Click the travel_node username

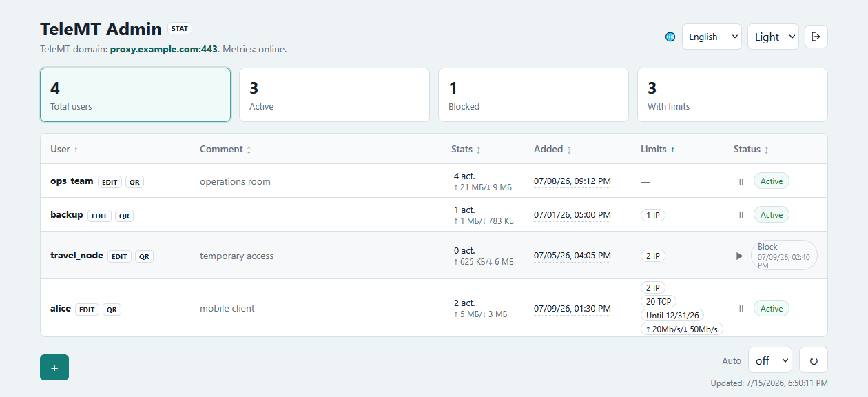pos(76,255)
